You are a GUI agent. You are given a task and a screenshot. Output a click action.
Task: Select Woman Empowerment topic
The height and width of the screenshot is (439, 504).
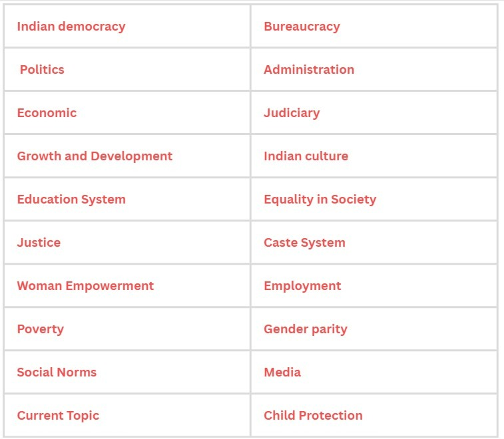pos(85,286)
